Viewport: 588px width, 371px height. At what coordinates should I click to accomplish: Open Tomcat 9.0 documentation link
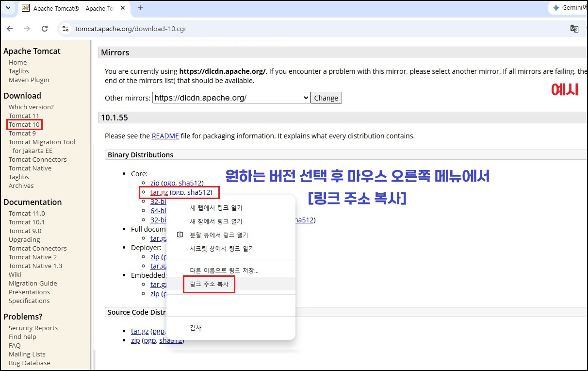click(x=25, y=231)
